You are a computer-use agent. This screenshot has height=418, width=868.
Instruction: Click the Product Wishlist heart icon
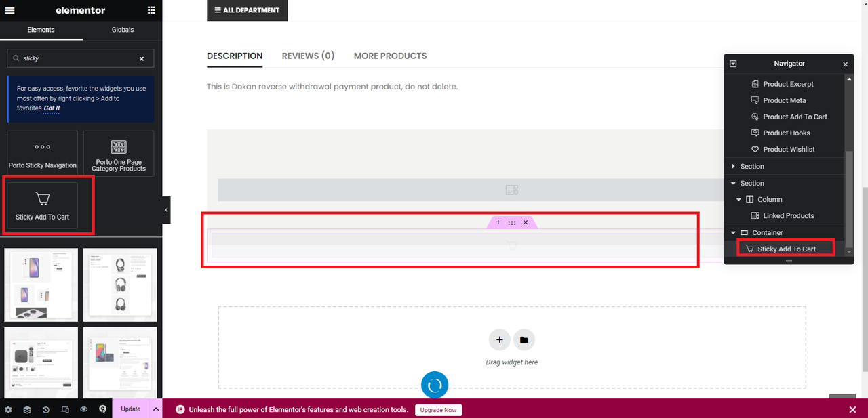pyautogui.click(x=756, y=149)
